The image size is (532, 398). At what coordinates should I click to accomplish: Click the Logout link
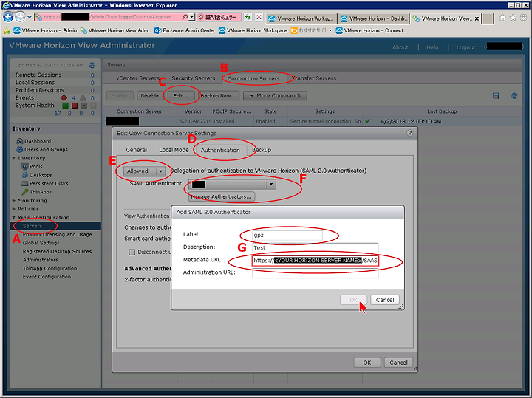pyautogui.click(x=465, y=47)
